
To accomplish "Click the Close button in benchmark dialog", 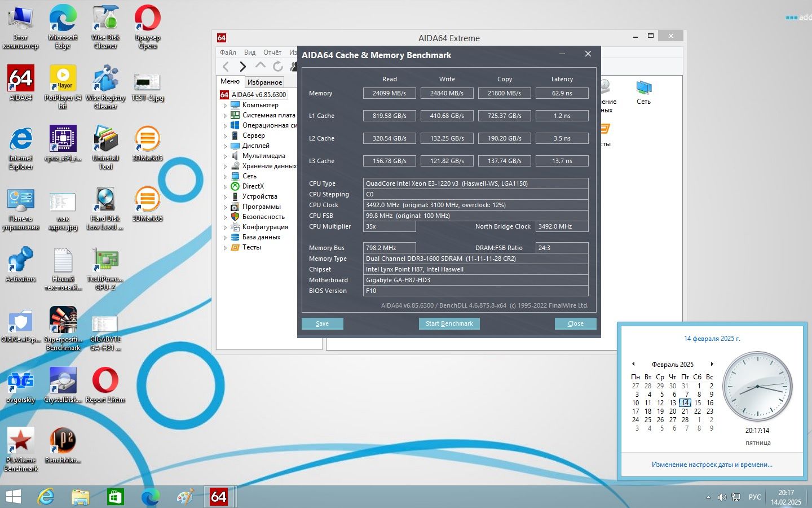I will click(x=575, y=323).
